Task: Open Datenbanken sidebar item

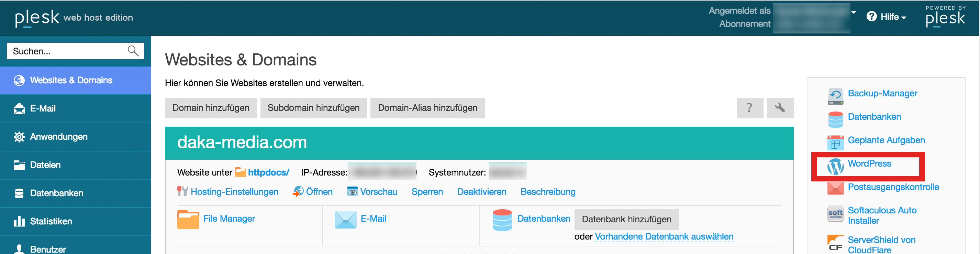Action: 75,193
